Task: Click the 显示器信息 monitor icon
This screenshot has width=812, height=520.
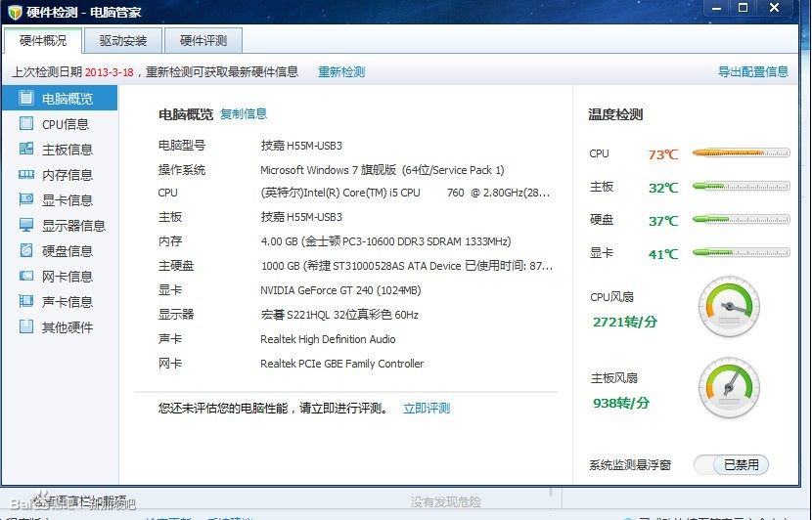Action: (25, 225)
